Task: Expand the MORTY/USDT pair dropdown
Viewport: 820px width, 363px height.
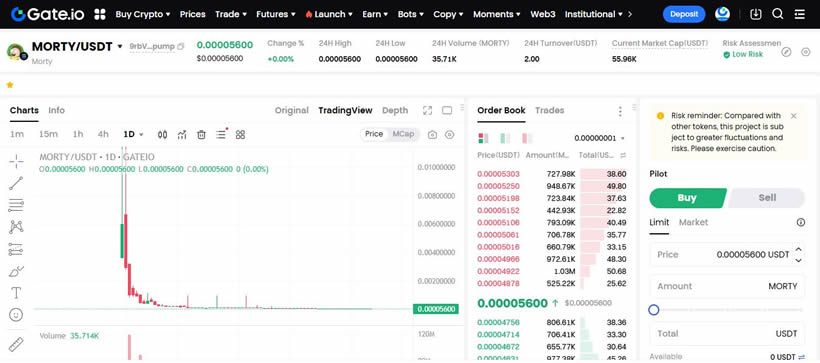Action: (120, 47)
